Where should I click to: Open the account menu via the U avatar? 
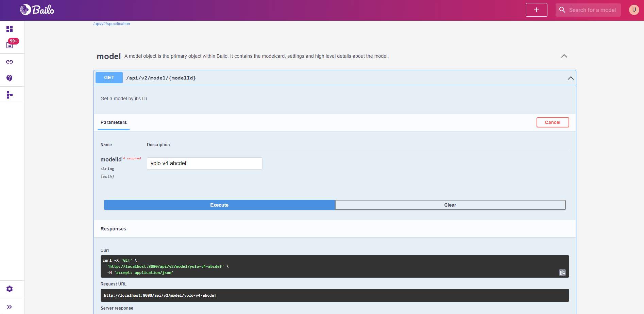pyautogui.click(x=634, y=10)
